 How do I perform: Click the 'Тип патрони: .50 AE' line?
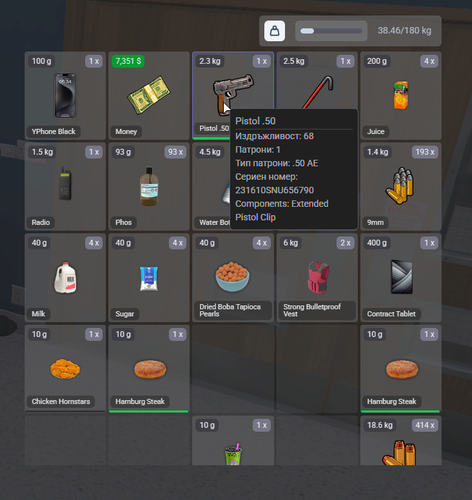[277, 163]
